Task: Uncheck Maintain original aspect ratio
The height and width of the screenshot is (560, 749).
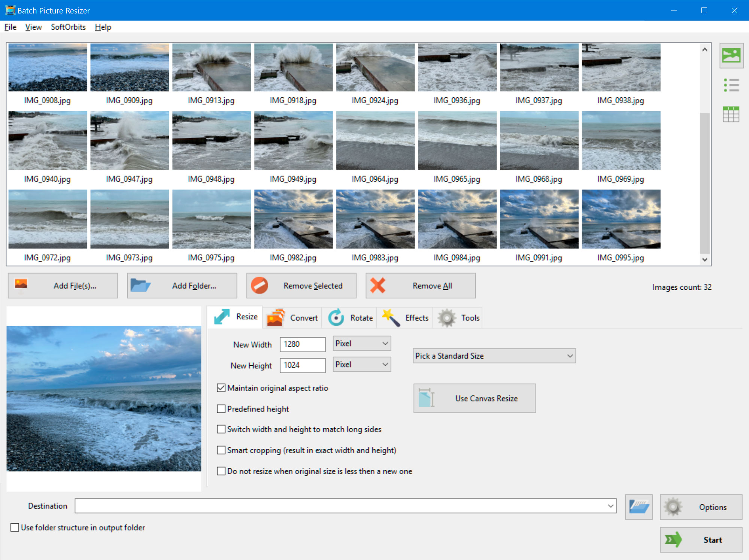Action: click(221, 388)
